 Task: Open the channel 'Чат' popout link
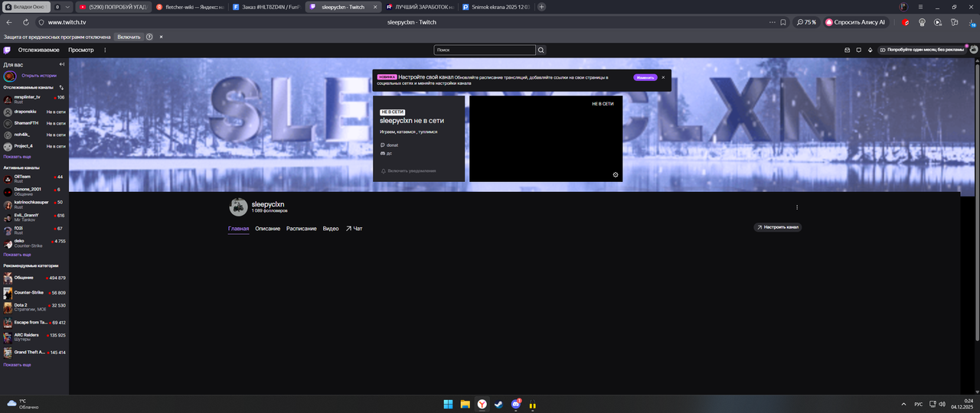point(354,229)
